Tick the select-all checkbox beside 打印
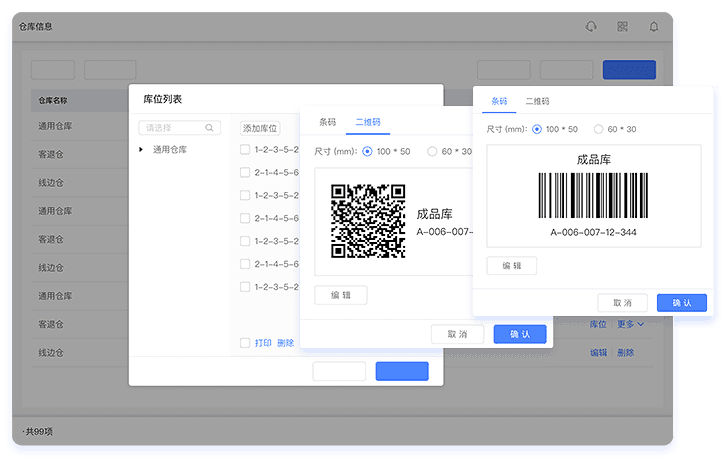 coord(245,343)
